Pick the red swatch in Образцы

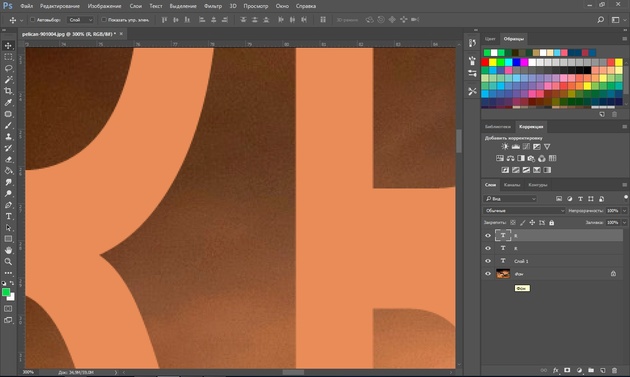pos(485,62)
